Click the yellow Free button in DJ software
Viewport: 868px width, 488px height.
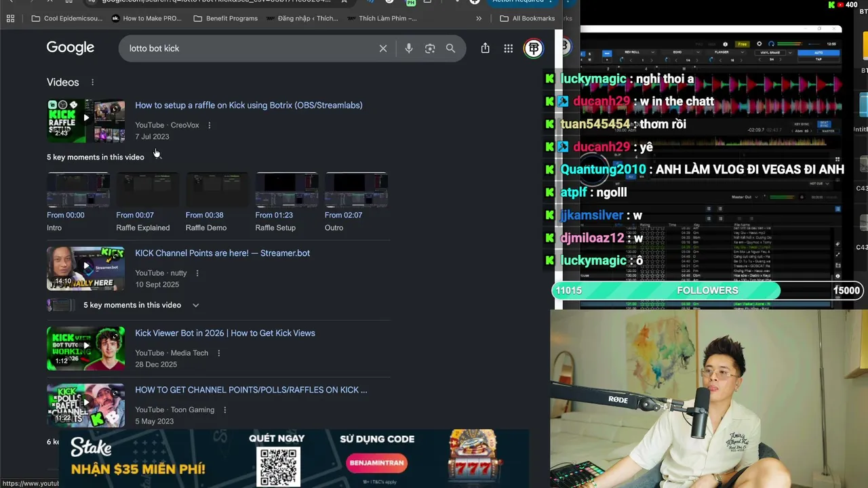click(x=743, y=44)
